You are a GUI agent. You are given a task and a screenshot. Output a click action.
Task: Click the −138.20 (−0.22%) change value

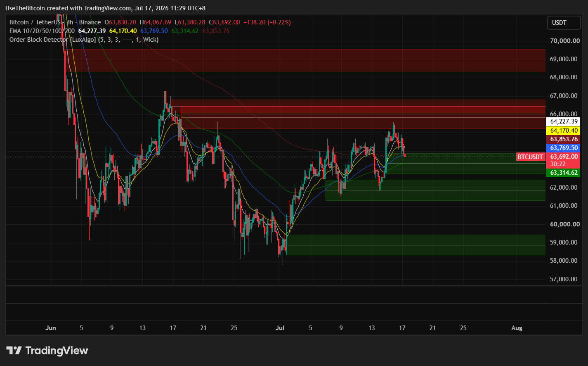[x=267, y=22]
